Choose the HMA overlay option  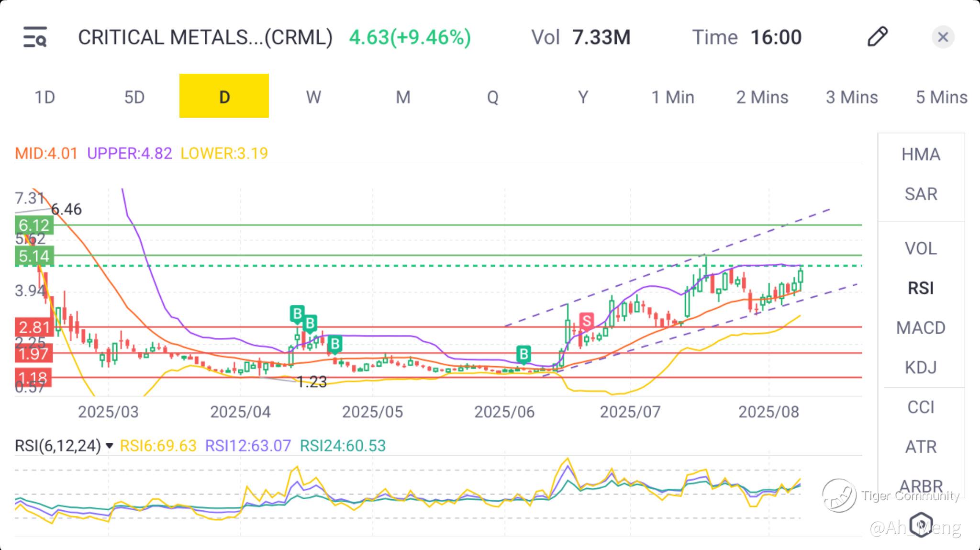(x=920, y=155)
